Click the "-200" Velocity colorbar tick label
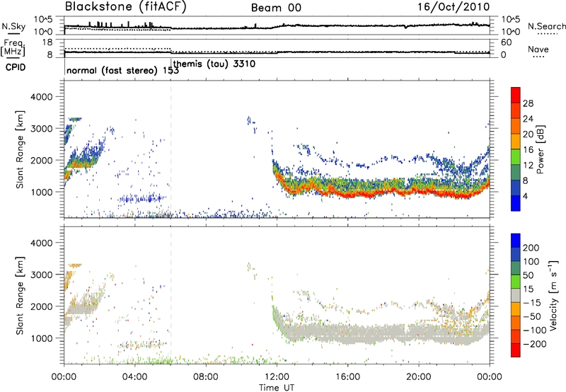The height and width of the screenshot is (392, 566). click(534, 344)
